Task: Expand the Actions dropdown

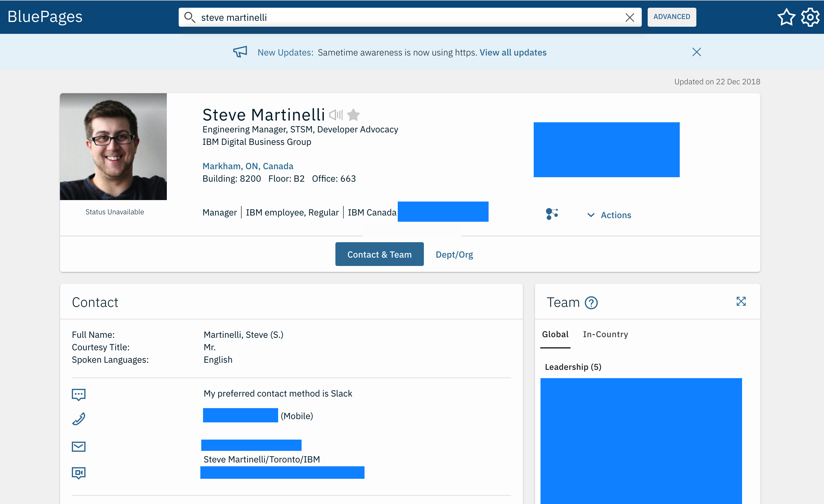Action: click(x=609, y=215)
